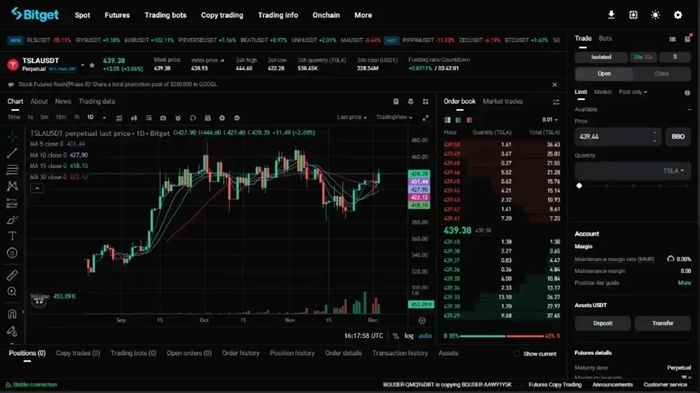Image resolution: width=700 pixels, height=393 pixels.
Task: Click the order type info icon
Action: point(687,93)
